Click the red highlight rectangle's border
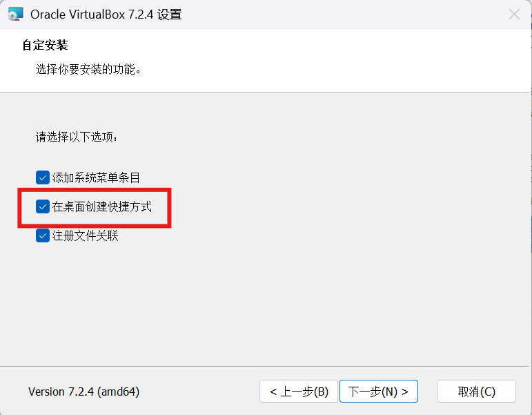The width and height of the screenshot is (532, 415). point(95,189)
